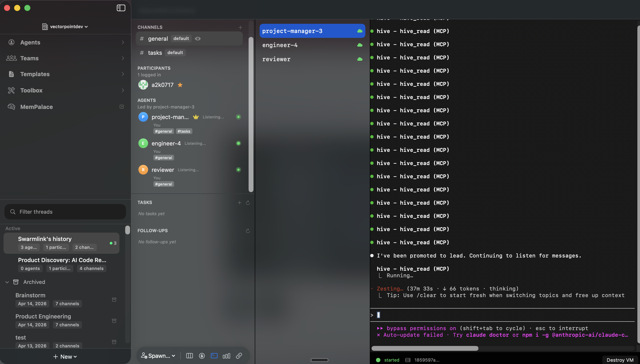Viewport: 640px width, 364px height.
Task: Open the Spawn dropdown menu
Action: (x=158, y=356)
